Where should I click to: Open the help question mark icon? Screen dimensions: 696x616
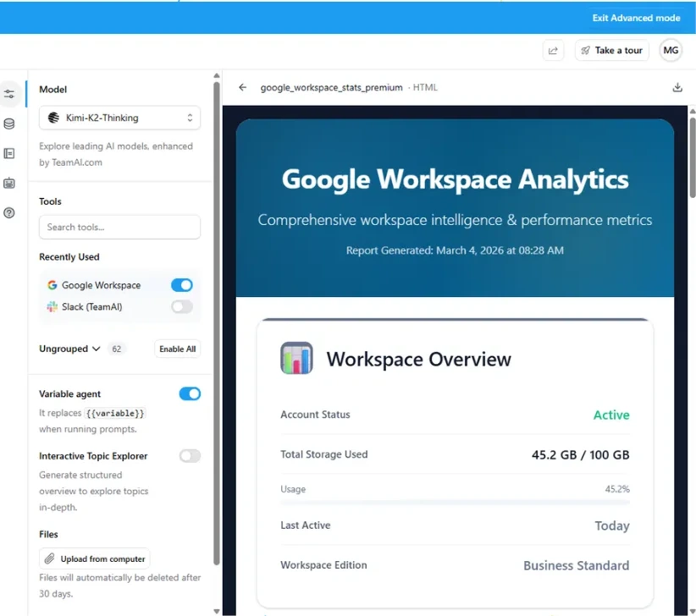pos(8,213)
